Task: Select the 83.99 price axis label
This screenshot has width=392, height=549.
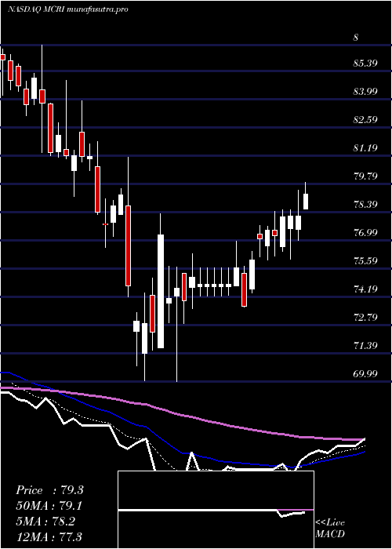Action: pos(365,92)
